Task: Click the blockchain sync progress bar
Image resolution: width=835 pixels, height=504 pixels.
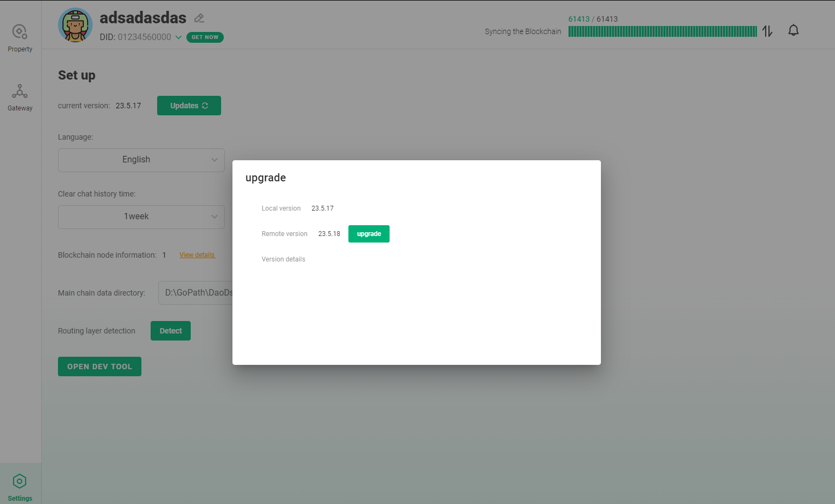Action: tap(662, 31)
